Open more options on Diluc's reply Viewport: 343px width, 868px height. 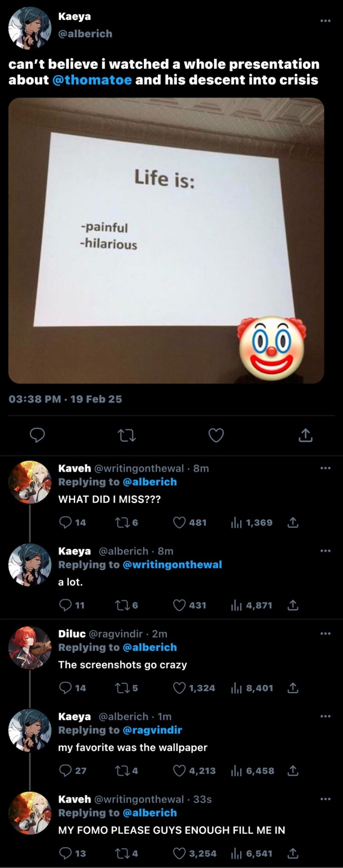(x=325, y=633)
